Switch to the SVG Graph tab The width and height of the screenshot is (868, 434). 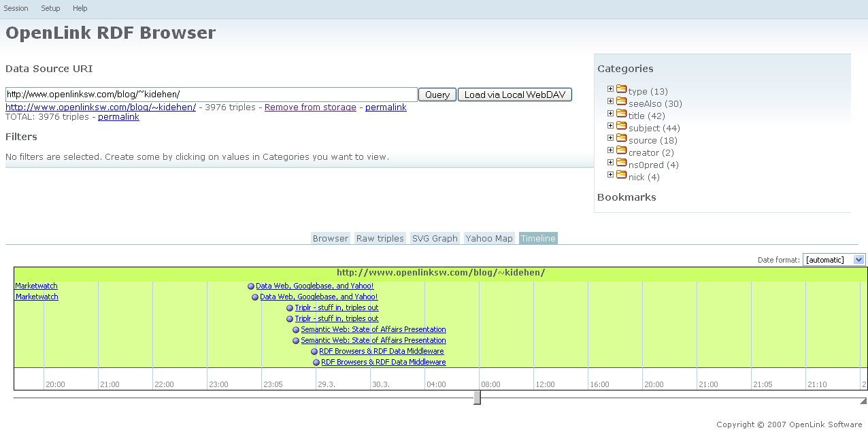click(435, 238)
